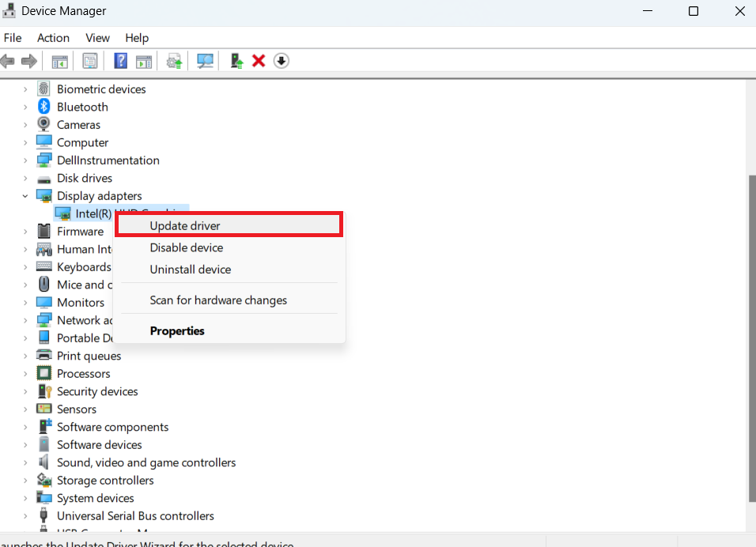Image resolution: width=756 pixels, height=547 pixels.
Task: Expand the Processors category chevron
Action: (25, 374)
